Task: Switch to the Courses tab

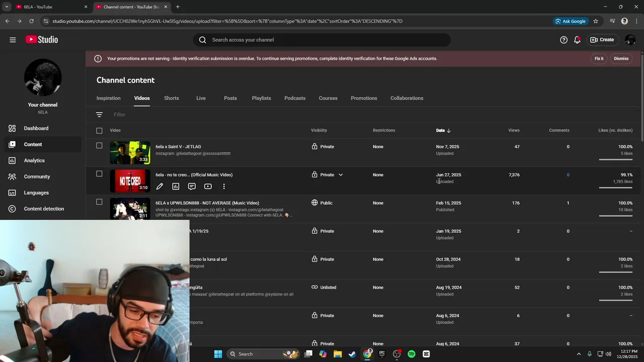Action: [x=328, y=98]
